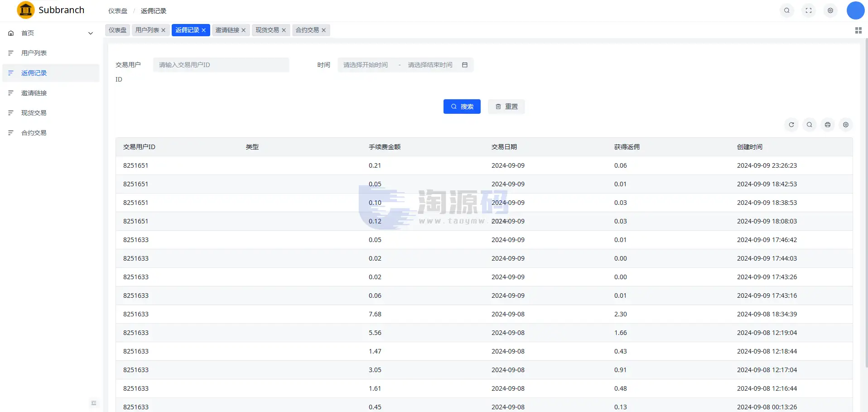Open 合约交易 in the sidebar

coord(51,133)
